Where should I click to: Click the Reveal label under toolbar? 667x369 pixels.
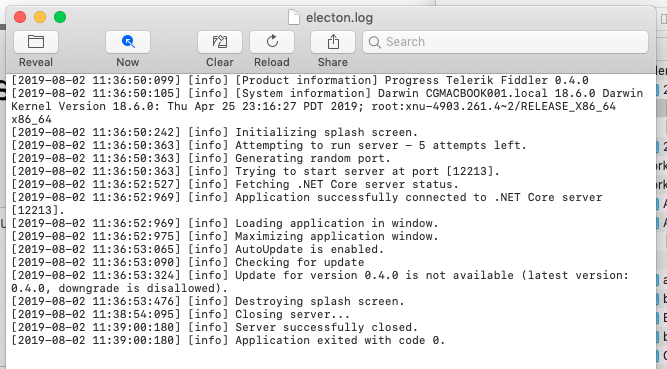click(x=36, y=62)
